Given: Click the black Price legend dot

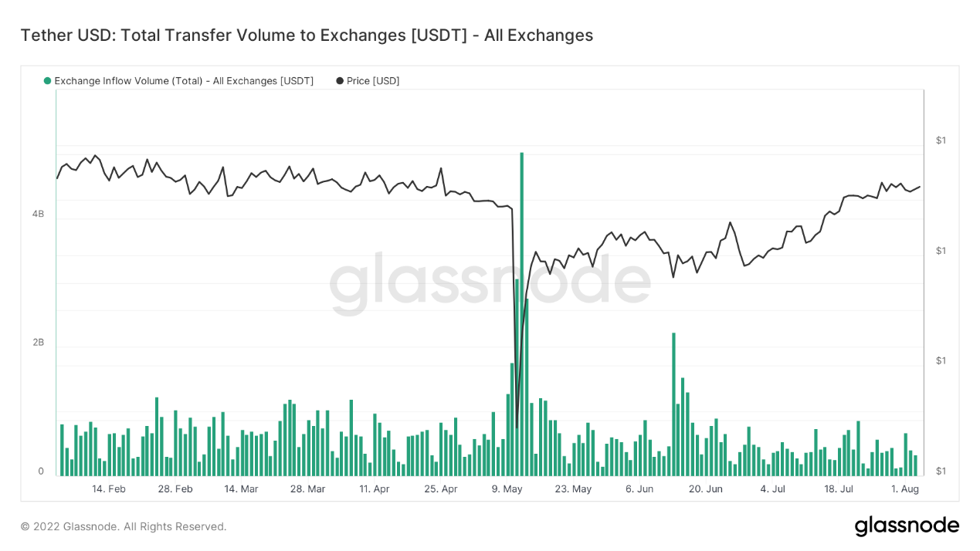Looking at the screenshot, I should [x=340, y=81].
